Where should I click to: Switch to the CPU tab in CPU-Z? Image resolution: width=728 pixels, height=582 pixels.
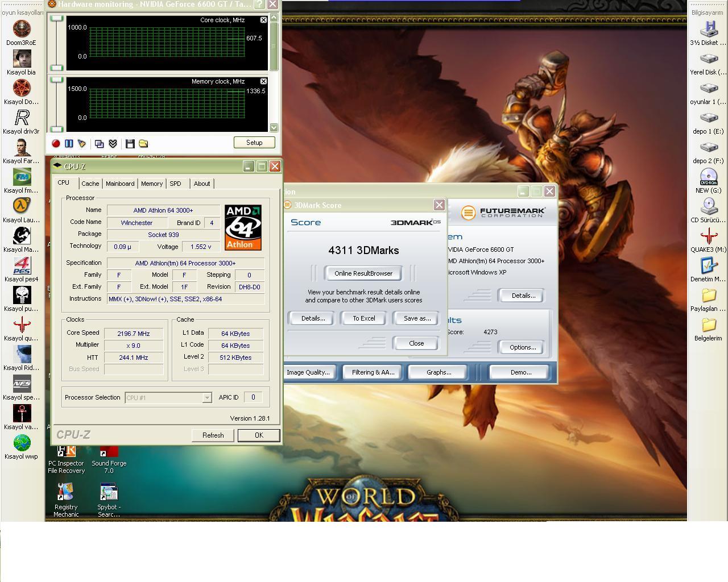64,182
